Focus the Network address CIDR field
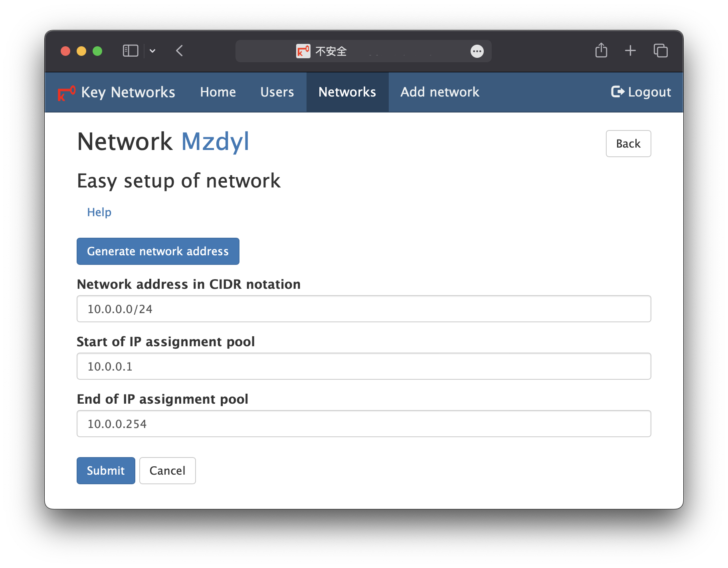728x568 pixels. coord(364,309)
